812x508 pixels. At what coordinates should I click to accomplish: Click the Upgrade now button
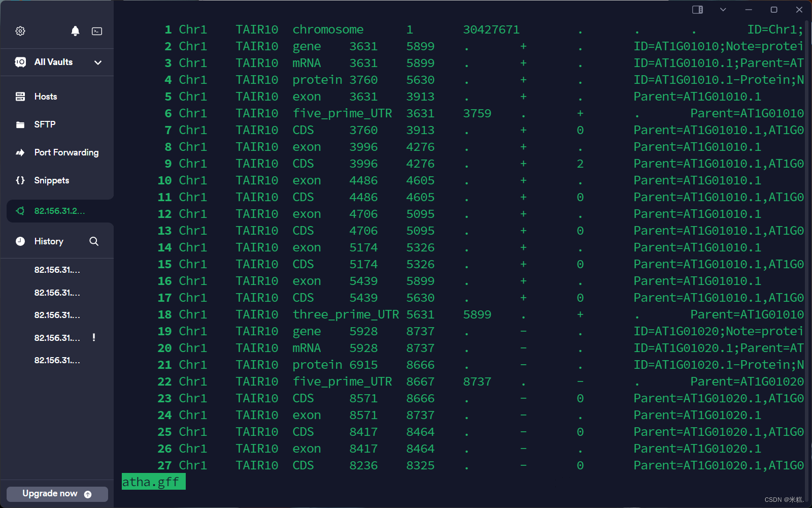[57, 494]
